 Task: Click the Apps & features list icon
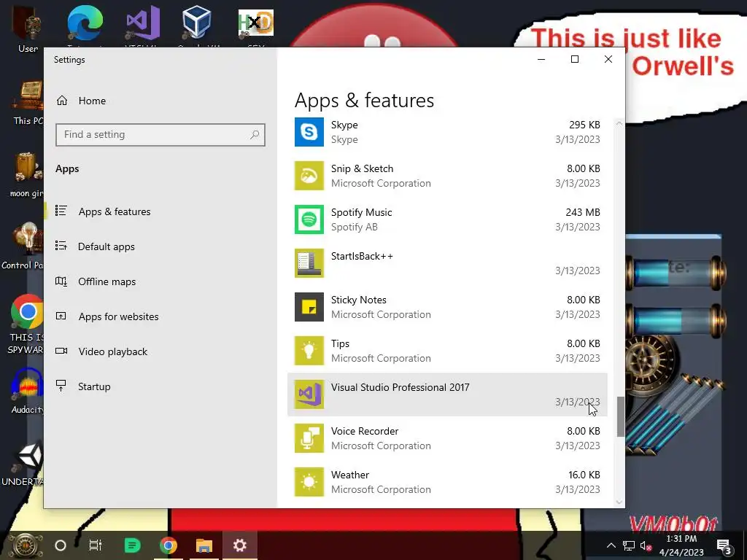[61, 211]
